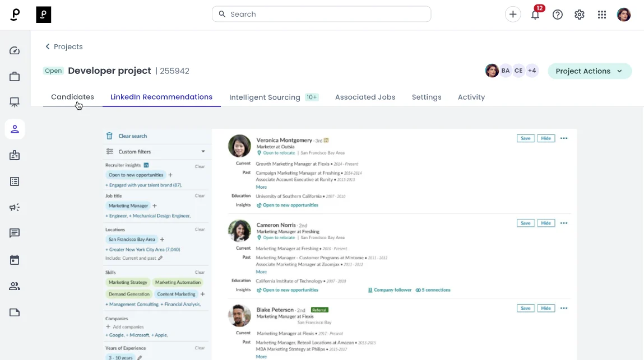644x360 pixels.
Task: Click Clear search
Action: click(x=132, y=136)
